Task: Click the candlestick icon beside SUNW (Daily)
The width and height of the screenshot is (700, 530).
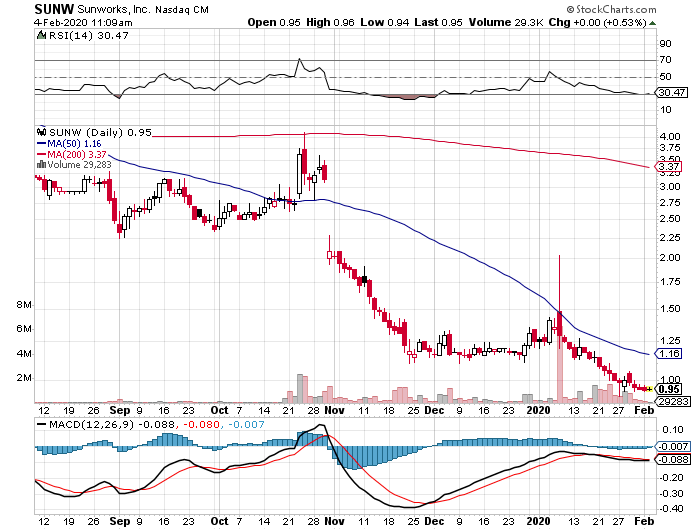Action: (x=41, y=132)
